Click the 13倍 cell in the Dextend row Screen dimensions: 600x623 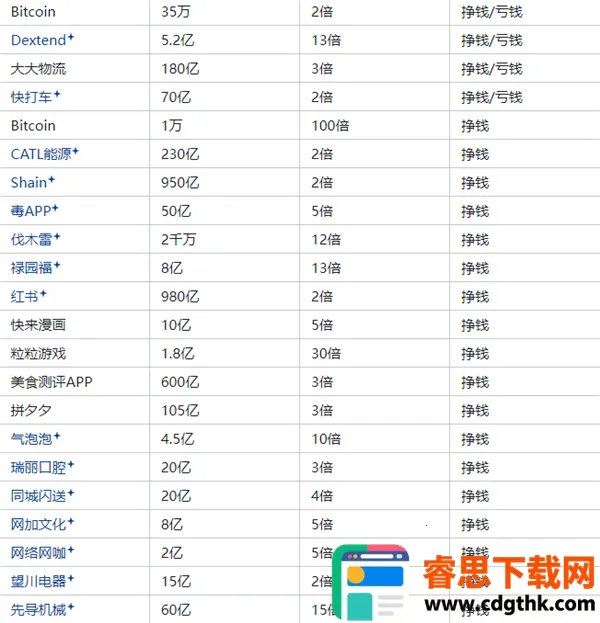[375, 40]
